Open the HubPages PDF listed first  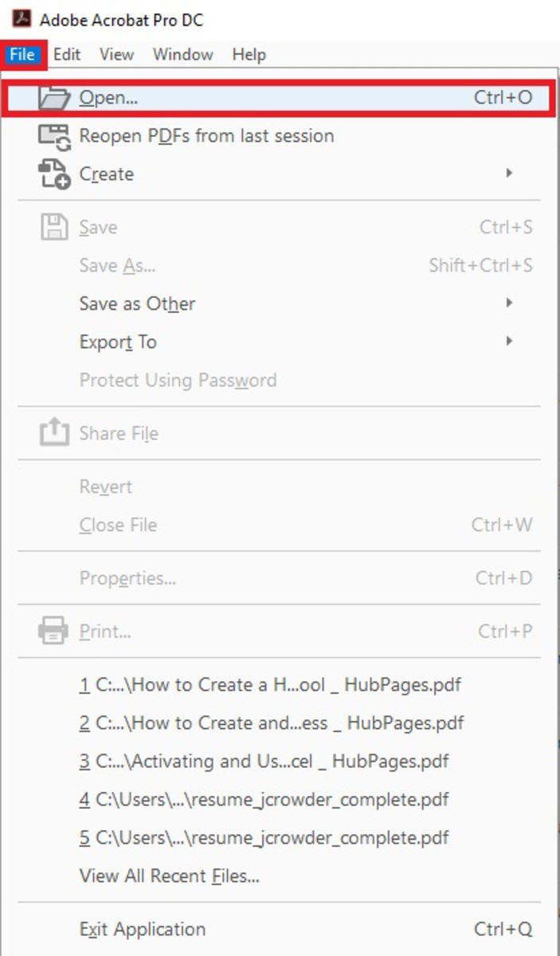(270, 684)
